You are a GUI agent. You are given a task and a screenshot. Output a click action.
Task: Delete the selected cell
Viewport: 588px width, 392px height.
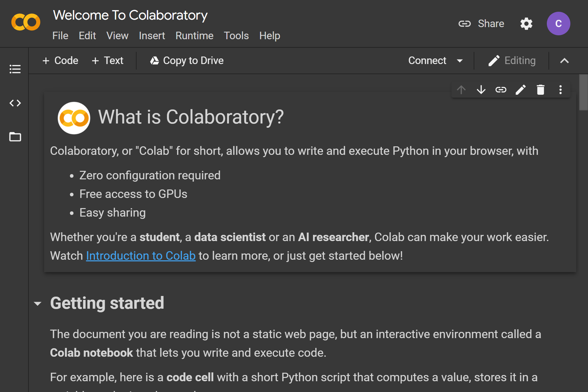click(x=541, y=90)
